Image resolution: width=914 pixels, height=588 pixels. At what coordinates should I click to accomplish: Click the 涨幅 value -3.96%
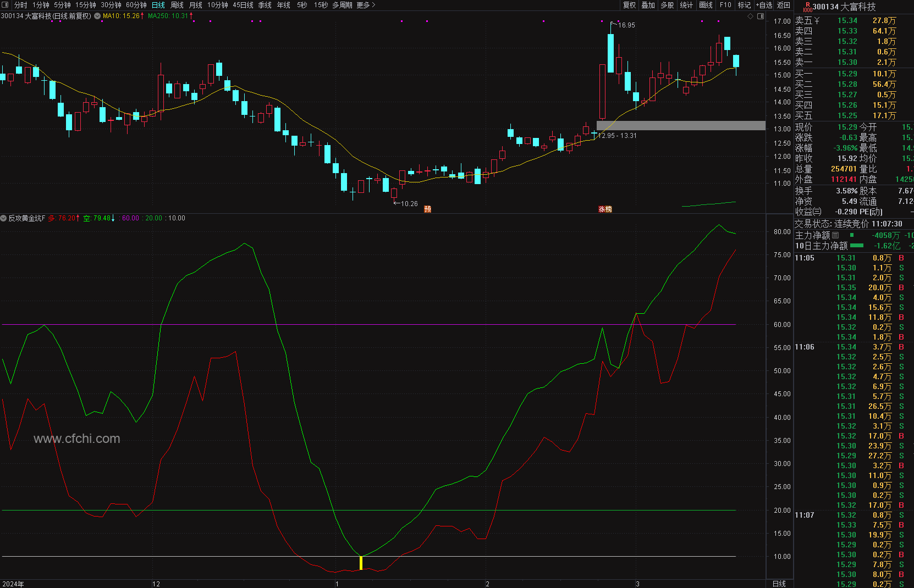click(846, 148)
